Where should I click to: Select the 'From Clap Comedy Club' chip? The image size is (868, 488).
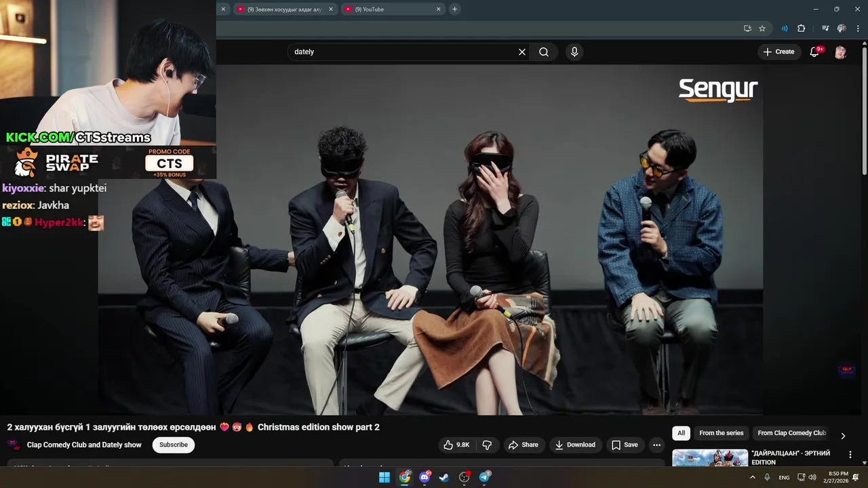click(x=792, y=433)
